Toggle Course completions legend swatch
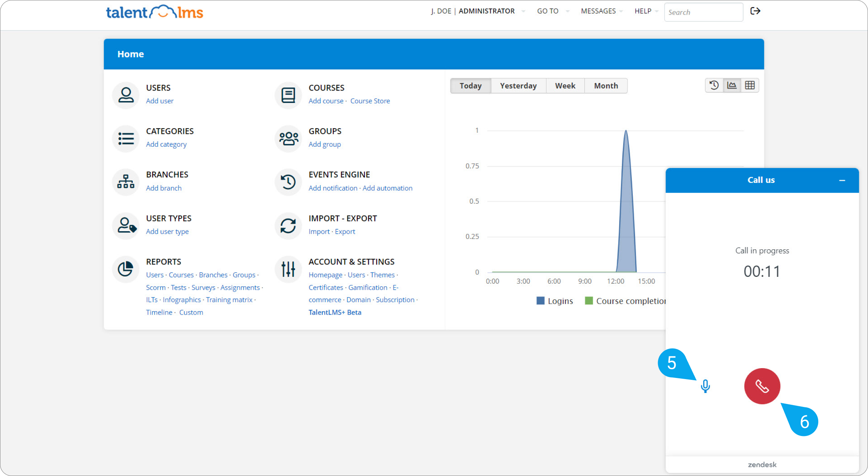The image size is (868, 476). (589, 301)
